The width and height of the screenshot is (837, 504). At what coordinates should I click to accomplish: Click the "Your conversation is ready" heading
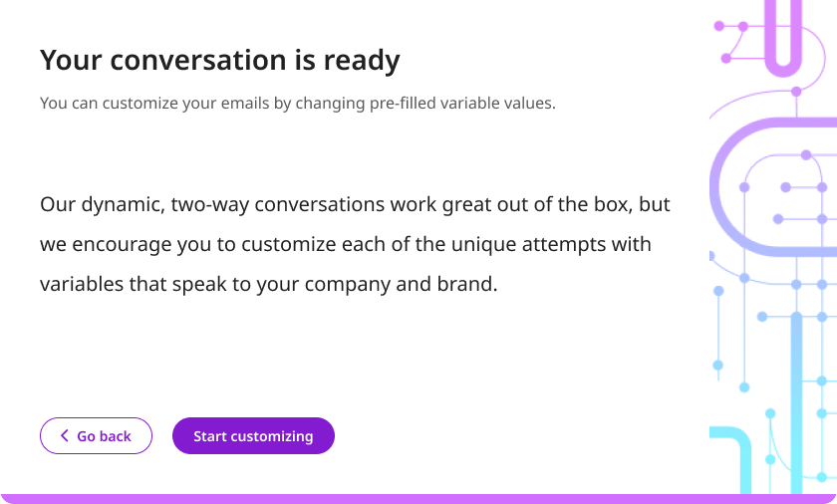pos(220,60)
